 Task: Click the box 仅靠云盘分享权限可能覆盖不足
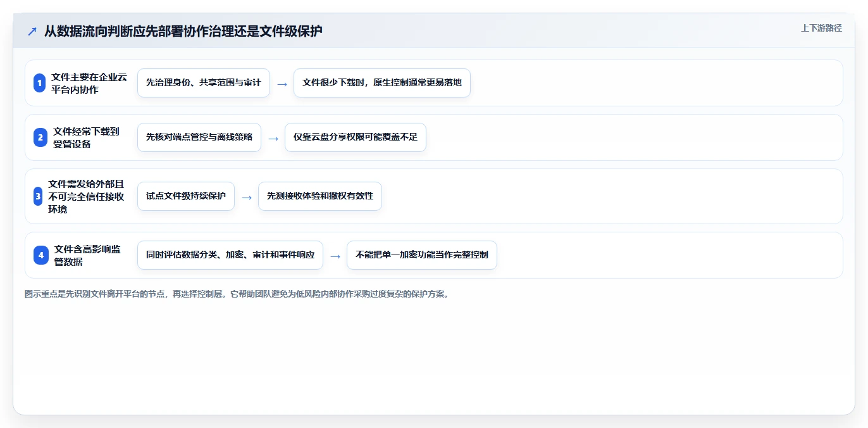(x=356, y=137)
